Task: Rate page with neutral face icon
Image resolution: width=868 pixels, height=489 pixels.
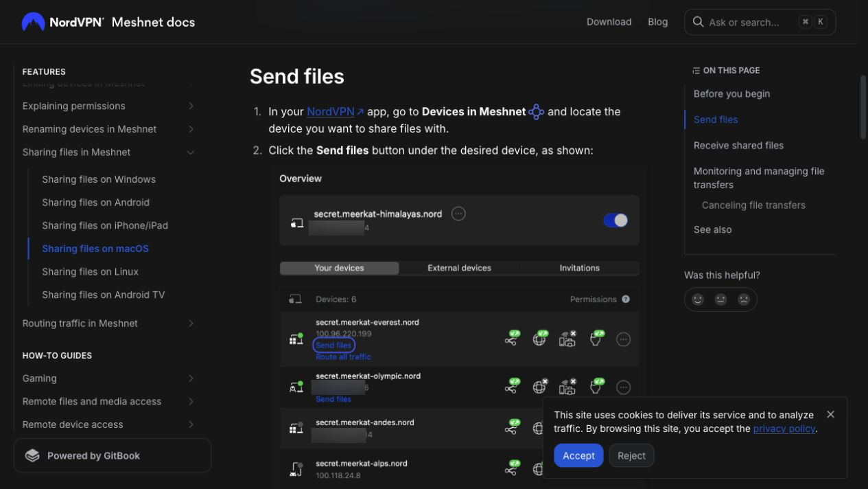Action: tap(720, 299)
